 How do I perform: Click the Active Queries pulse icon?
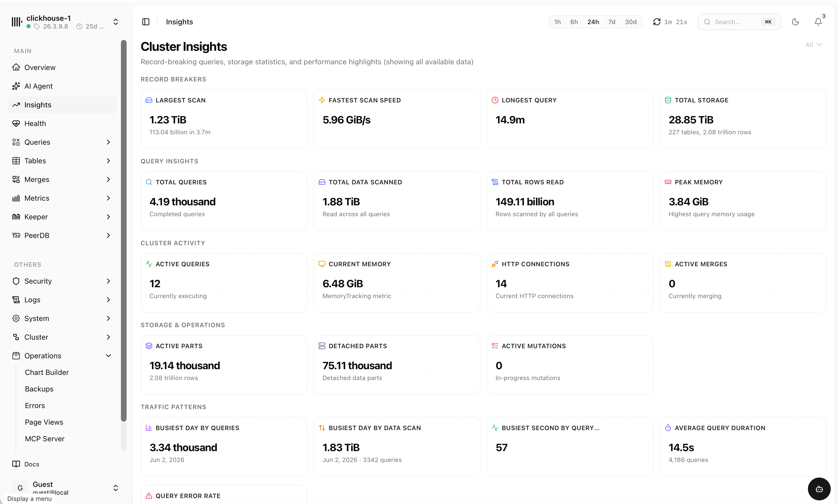point(149,264)
